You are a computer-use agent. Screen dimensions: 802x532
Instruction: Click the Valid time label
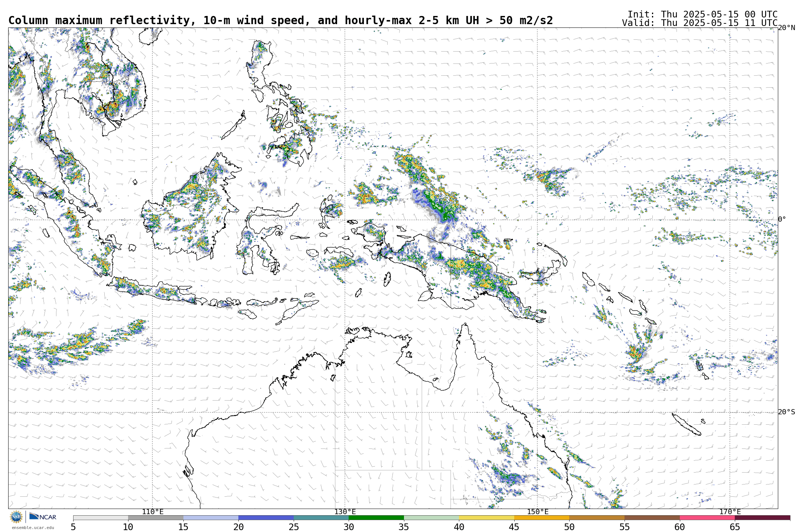point(700,23)
